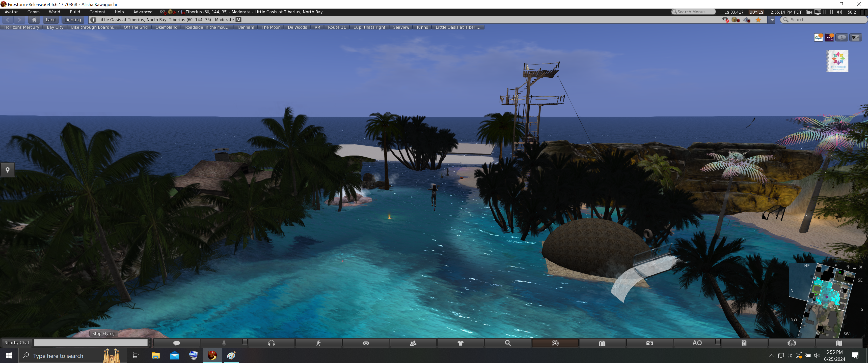Click the BUY L$ button
868x363 pixels.
tap(756, 12)
